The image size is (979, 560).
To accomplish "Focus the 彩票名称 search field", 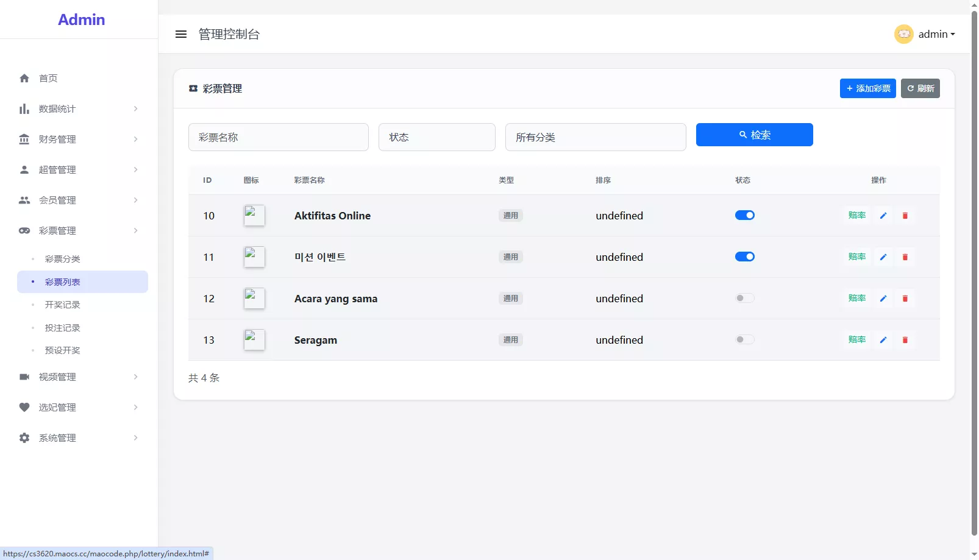I will pos(278,137).
